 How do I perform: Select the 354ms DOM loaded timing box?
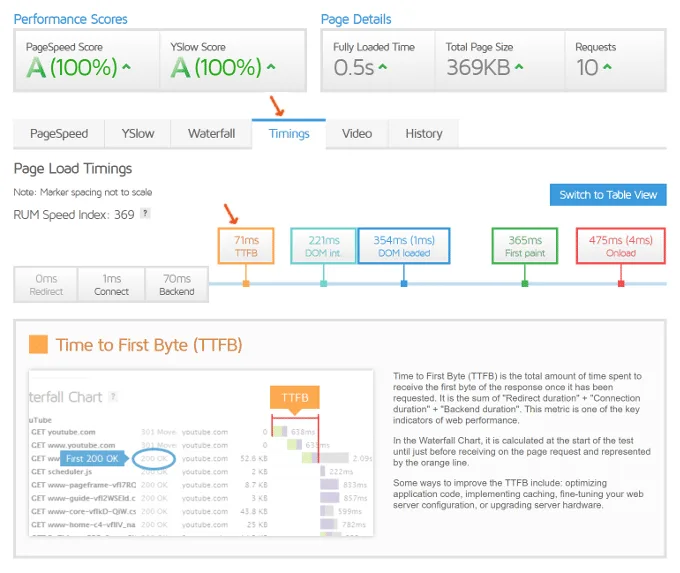point(404,246)
